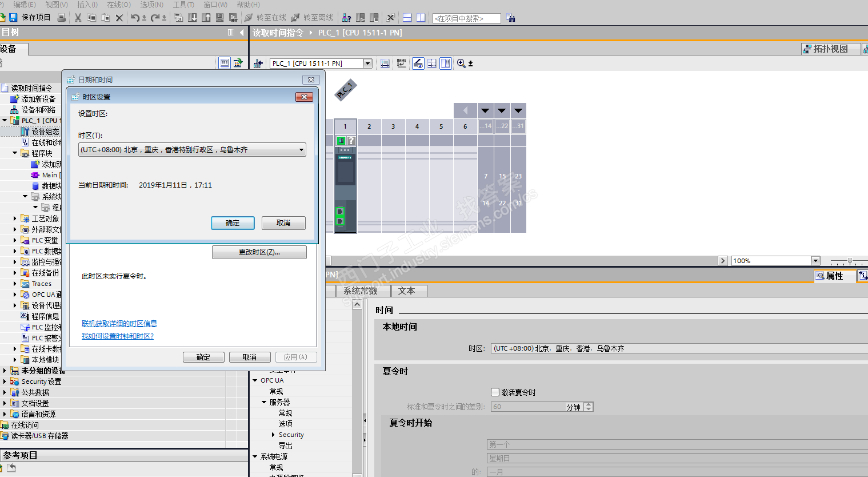Click the 更改时区(Z)... button
This screenshot has width=868, height=477.
259,252
